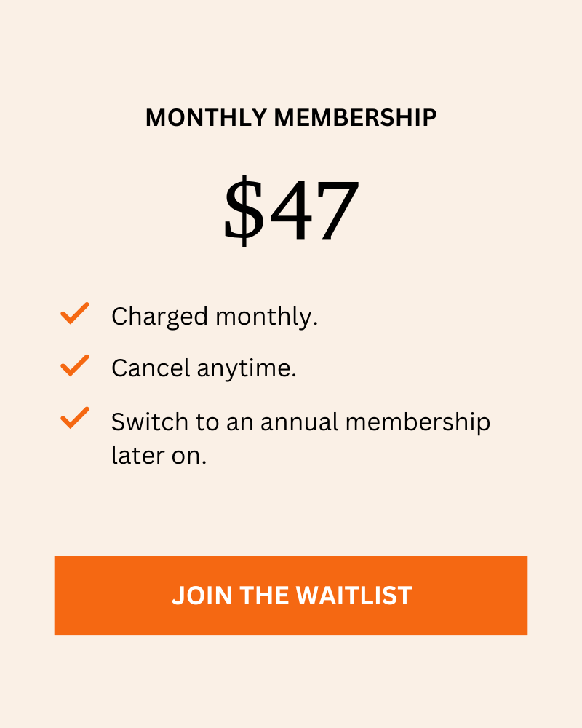Select the word Cancel in second bullet
This screenshot has width=582, height=728.
click(151, 368)
